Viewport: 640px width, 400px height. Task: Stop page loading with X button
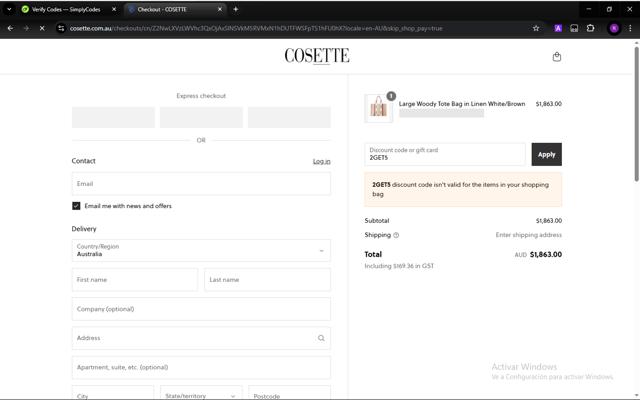click(x=42, y=28)
